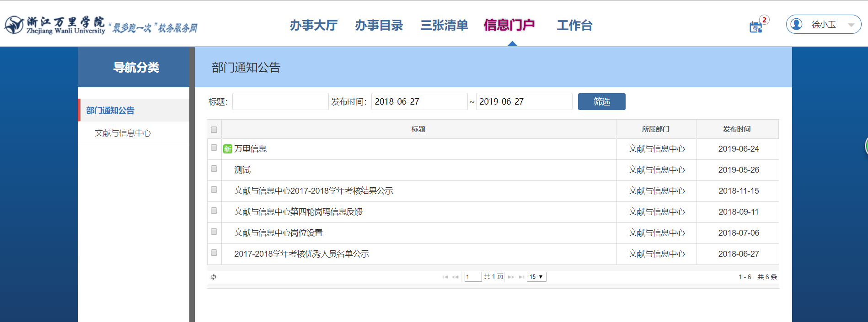Click the user avatar icon
The image size is (868, 322).
[796, 24]
